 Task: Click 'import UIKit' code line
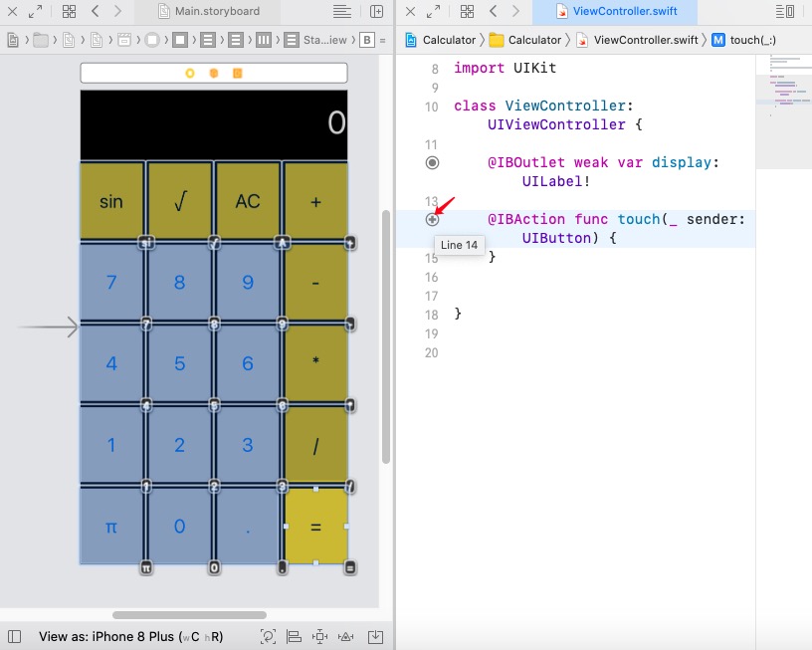pyautogui.click(x=505, y=68)
